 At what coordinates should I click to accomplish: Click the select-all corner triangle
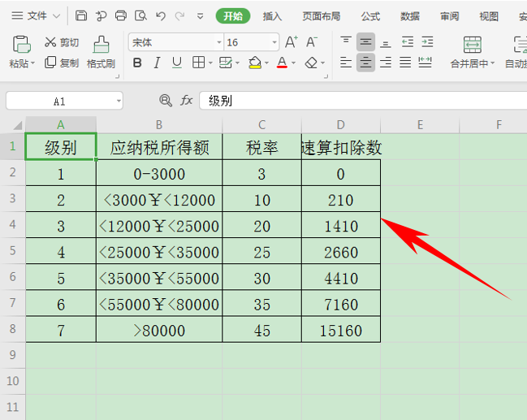(x=18, y=125)
